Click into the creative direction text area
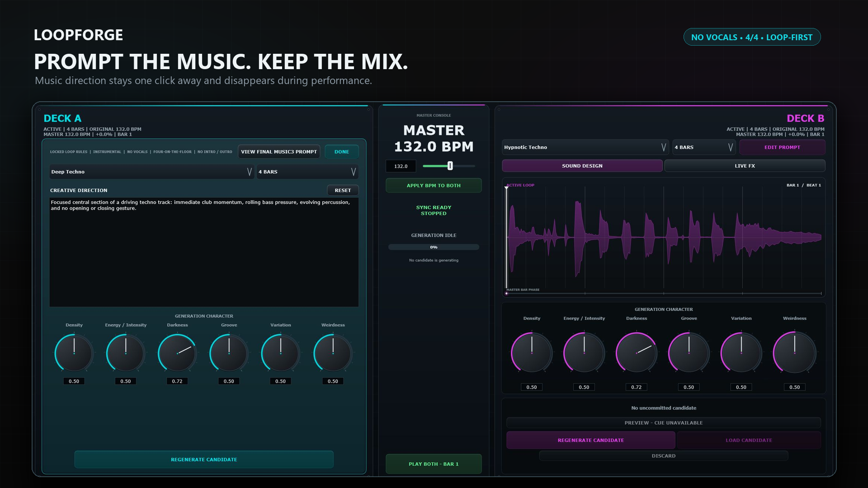The width and height of the screenshot is (868, 488). pos(204,252)
